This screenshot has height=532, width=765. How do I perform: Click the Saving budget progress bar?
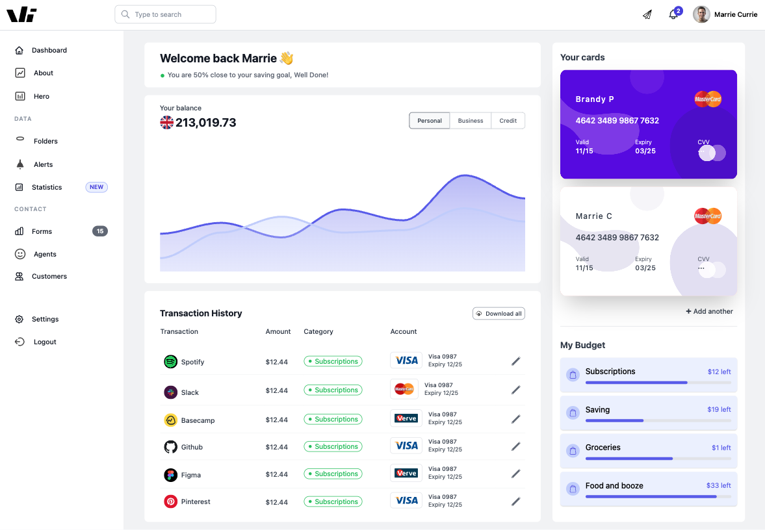click(658, 421)
